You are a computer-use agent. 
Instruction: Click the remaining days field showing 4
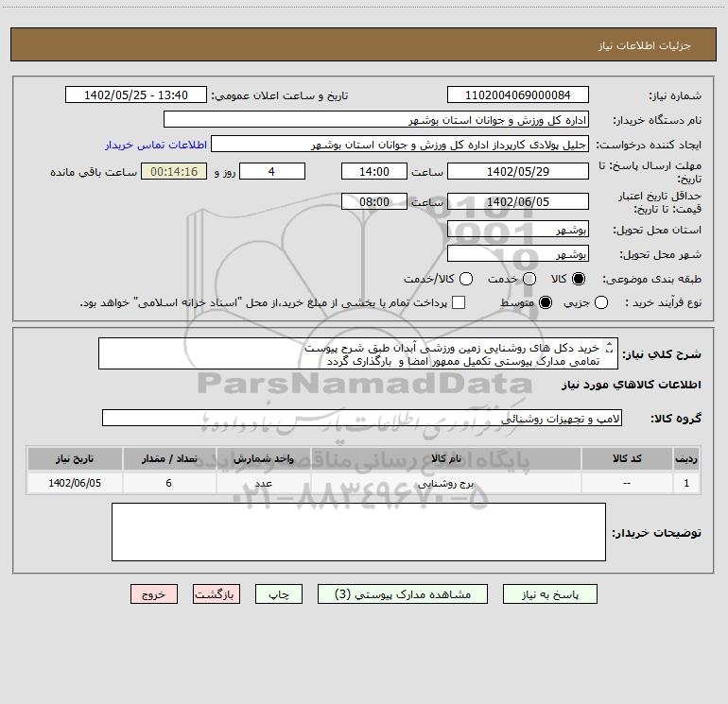click(x=272, y=171)
